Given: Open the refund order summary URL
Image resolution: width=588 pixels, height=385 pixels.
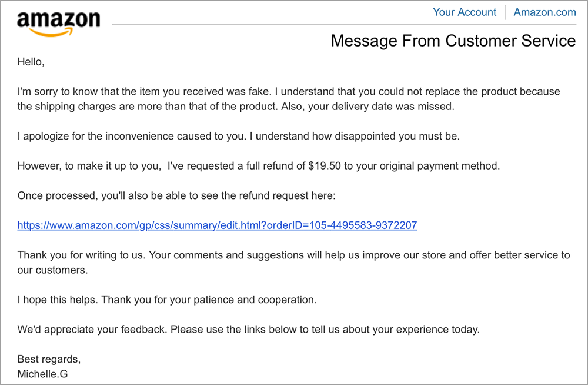Looking at the screenshot, I should pyautogui.click(x=217, y=225).
